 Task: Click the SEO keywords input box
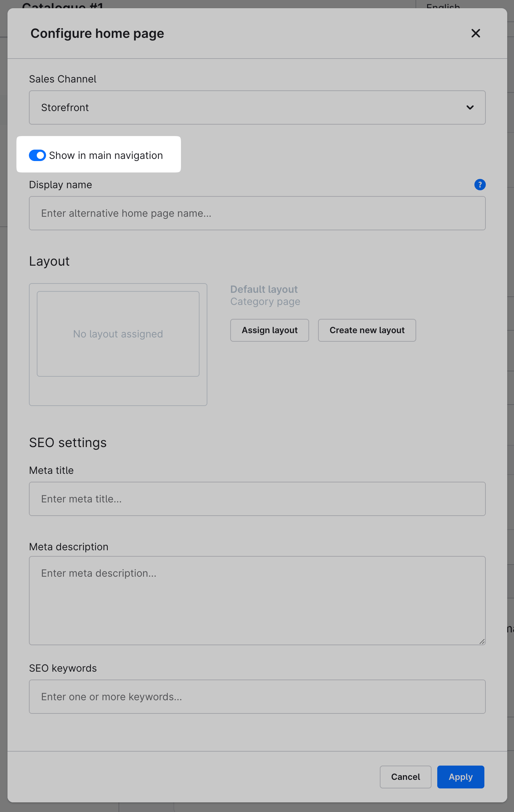(x=257, y=697)
